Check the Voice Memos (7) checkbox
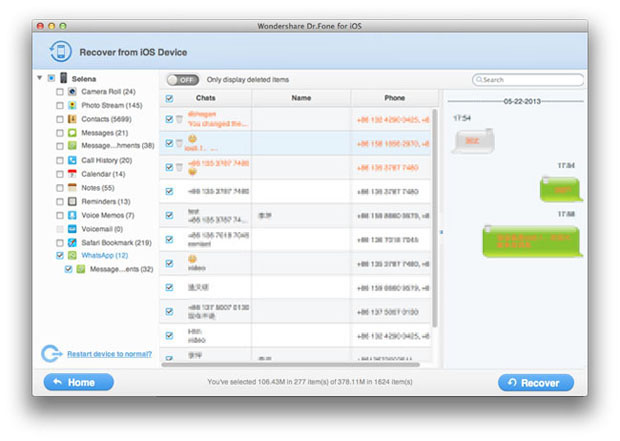 60,216
